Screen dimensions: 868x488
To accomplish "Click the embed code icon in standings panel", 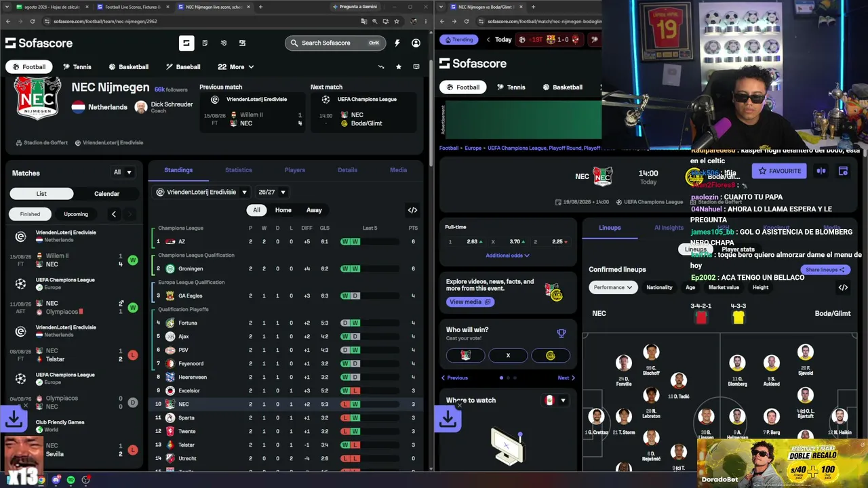I will (x=412, y=210).
